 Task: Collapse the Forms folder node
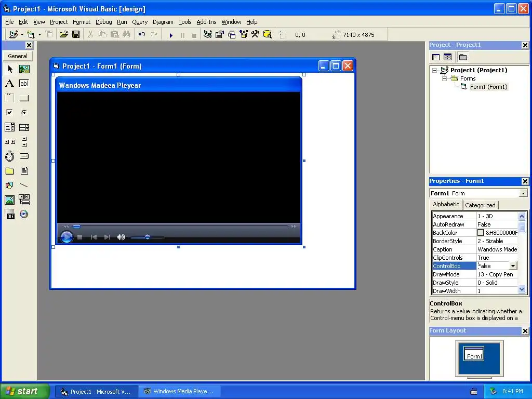[445, 78]
